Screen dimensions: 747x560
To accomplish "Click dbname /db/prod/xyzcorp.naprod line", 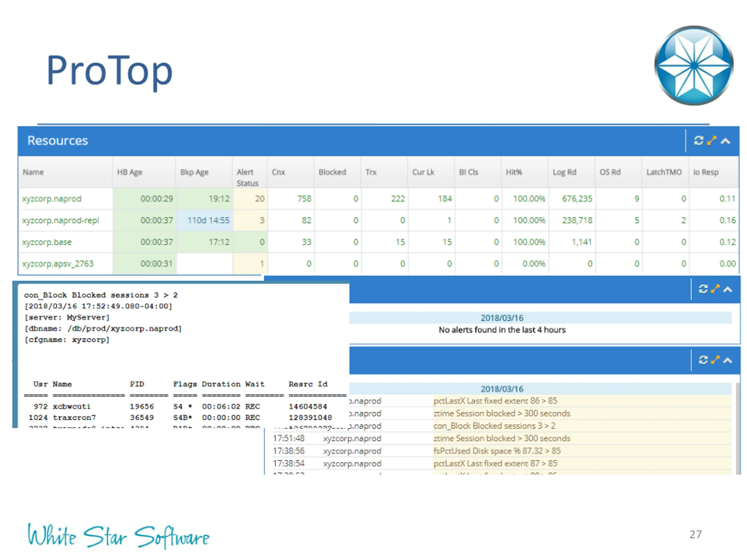I will (103, 328).
